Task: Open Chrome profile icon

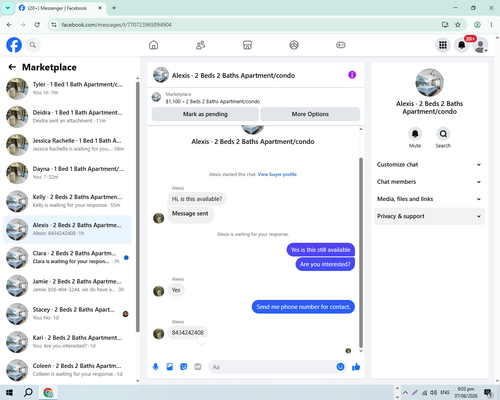Action: click(x=477, y=25)
